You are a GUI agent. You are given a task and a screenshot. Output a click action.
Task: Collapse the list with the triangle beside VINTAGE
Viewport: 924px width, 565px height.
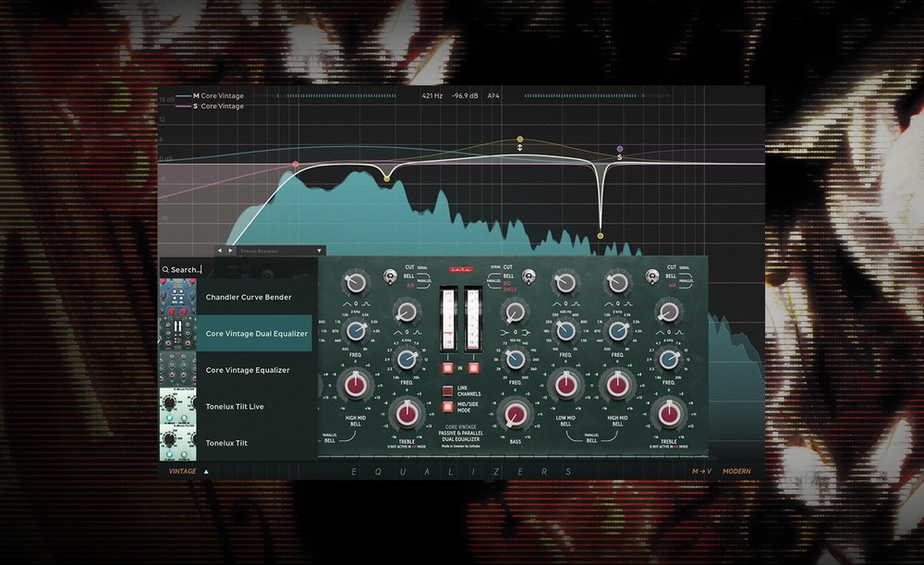tap(206, 472)
